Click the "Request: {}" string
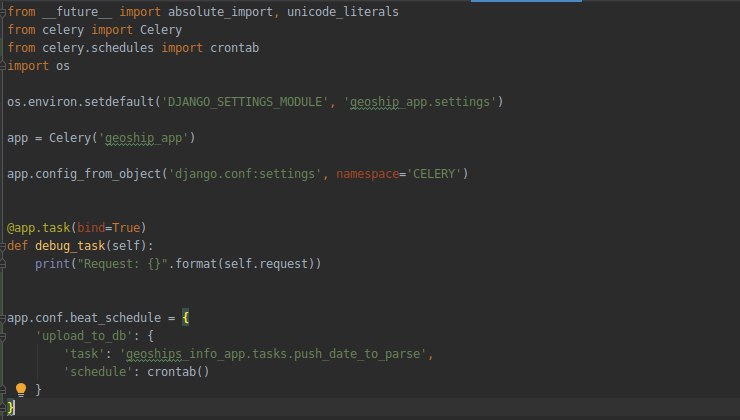This screenshot has height=420, width=740. 122,264
